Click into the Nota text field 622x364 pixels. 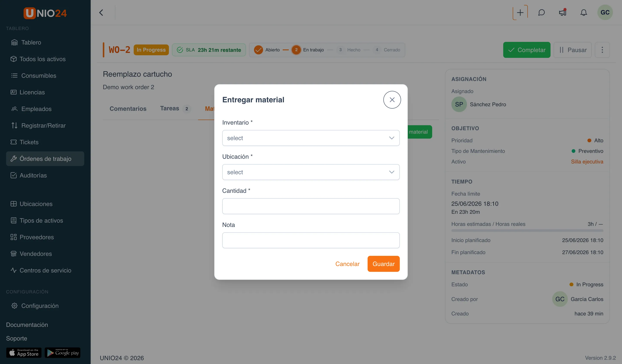311,240
